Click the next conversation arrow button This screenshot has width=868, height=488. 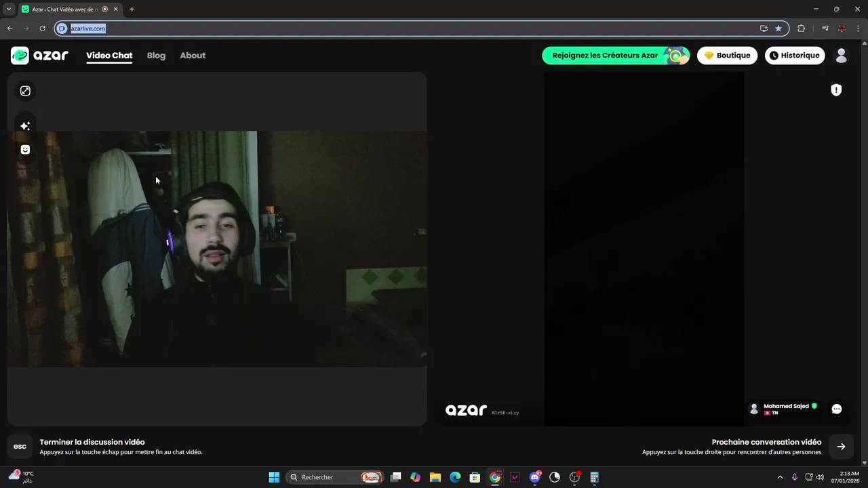coord(841,447)
